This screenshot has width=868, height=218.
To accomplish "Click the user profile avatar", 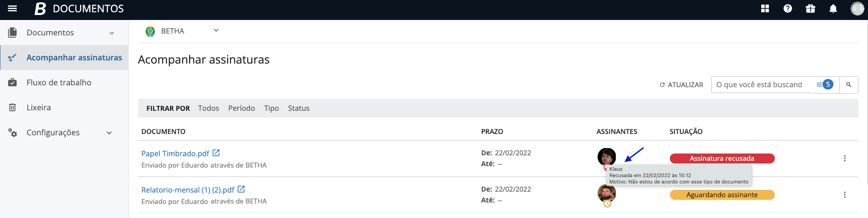I will [857, 9].
